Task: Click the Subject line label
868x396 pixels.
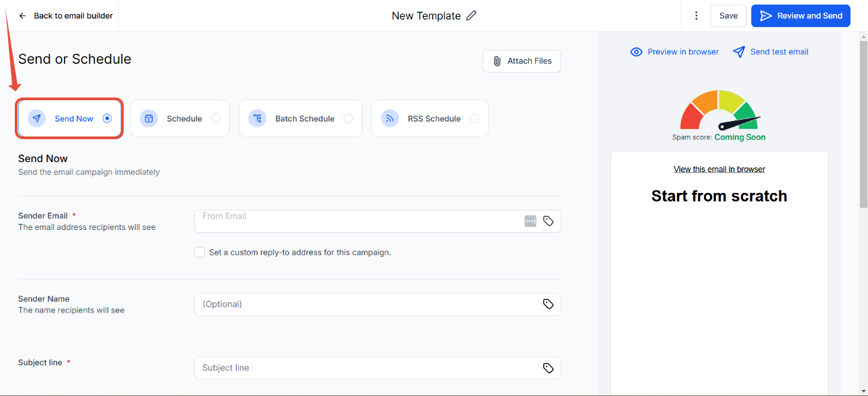Action: [x=40, y=363]
